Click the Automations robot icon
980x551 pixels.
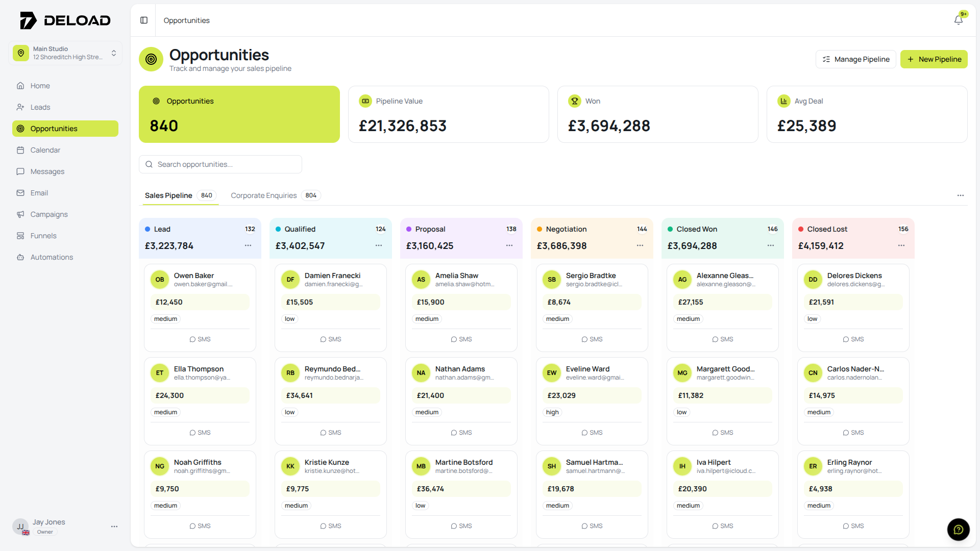[20, 257]
